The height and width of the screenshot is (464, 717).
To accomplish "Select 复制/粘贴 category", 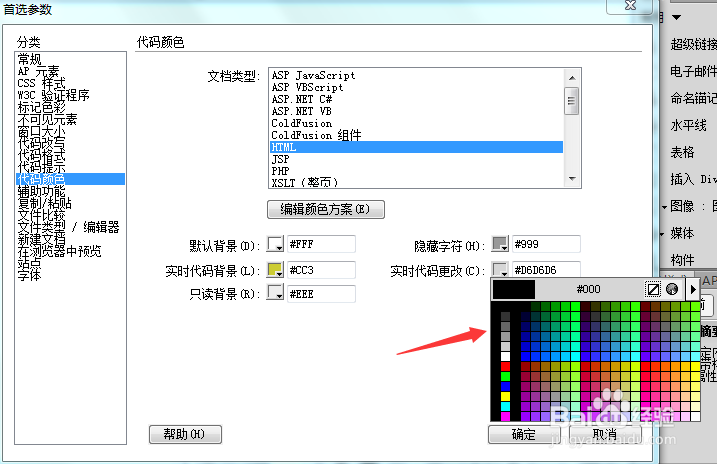I will coord(70,203).
